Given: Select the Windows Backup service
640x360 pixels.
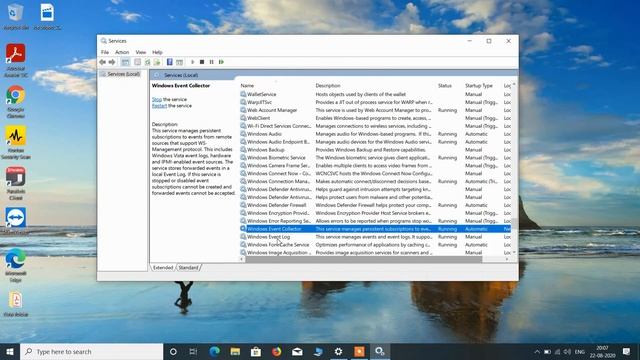Looking at the screenshot, I should point(375,150).
